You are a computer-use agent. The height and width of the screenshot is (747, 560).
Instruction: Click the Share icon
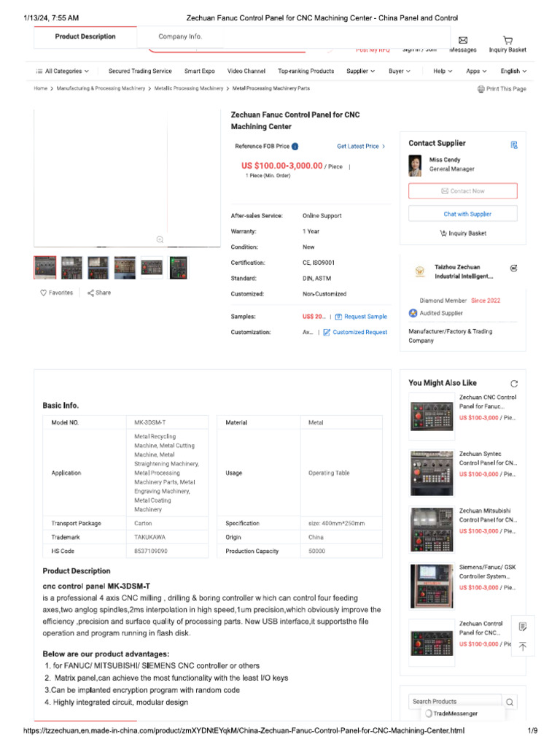tap(90, 293)
